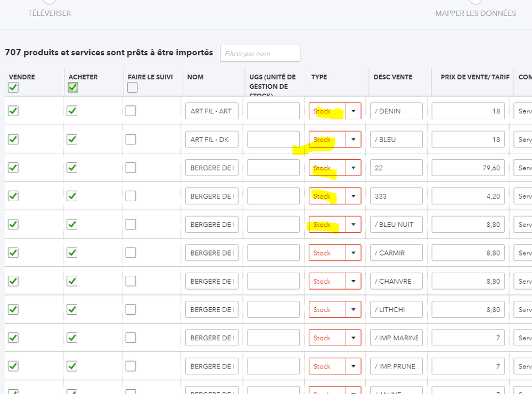Open the Type dropdown in the / BLEU NUIT row
Screen dimensions: 532x394
coord(353,224)
